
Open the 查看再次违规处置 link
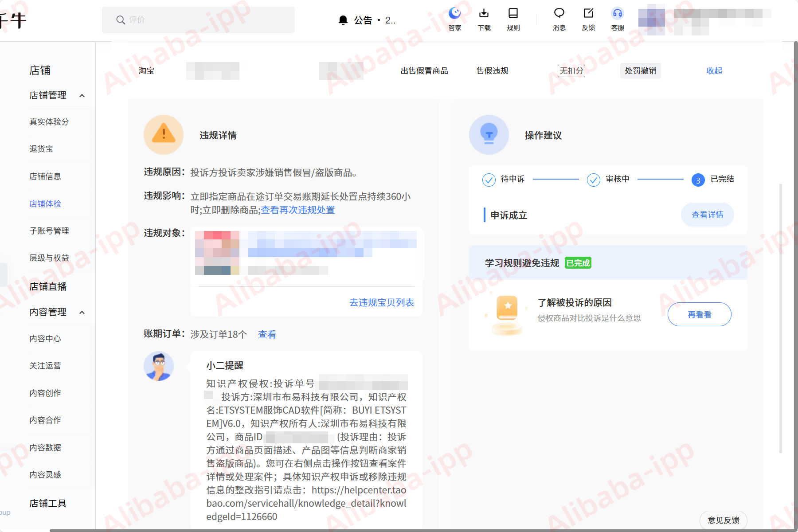point(298,210)
